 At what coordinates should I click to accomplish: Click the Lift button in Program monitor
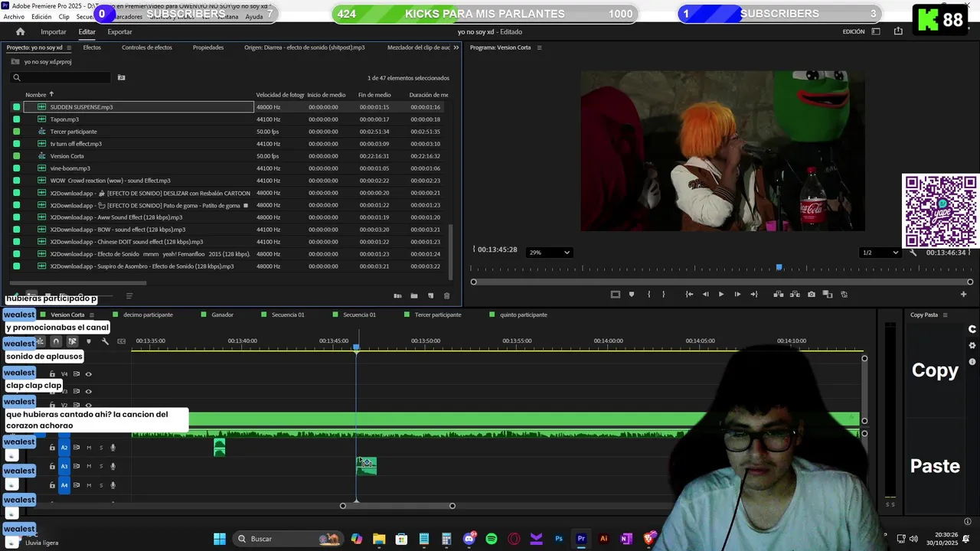pyautogui.click(x=779, y=294)
